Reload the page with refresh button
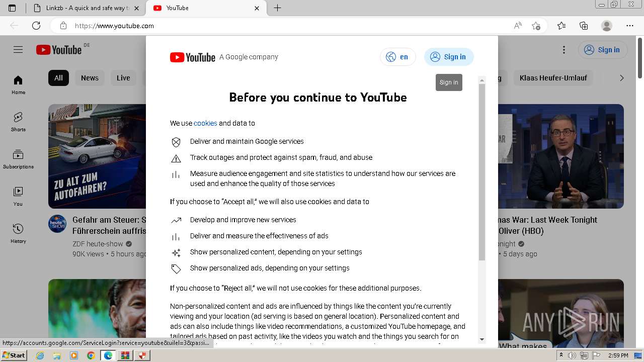644x362 pixels. 36,26
